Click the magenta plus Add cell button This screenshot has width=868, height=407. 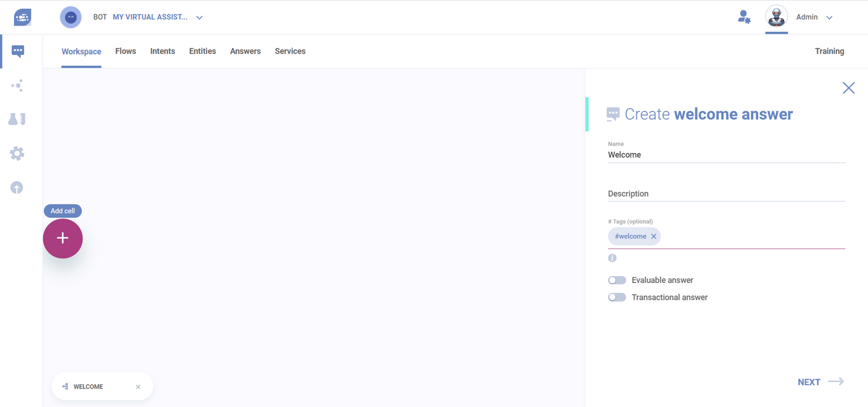[x=62, y=238]
